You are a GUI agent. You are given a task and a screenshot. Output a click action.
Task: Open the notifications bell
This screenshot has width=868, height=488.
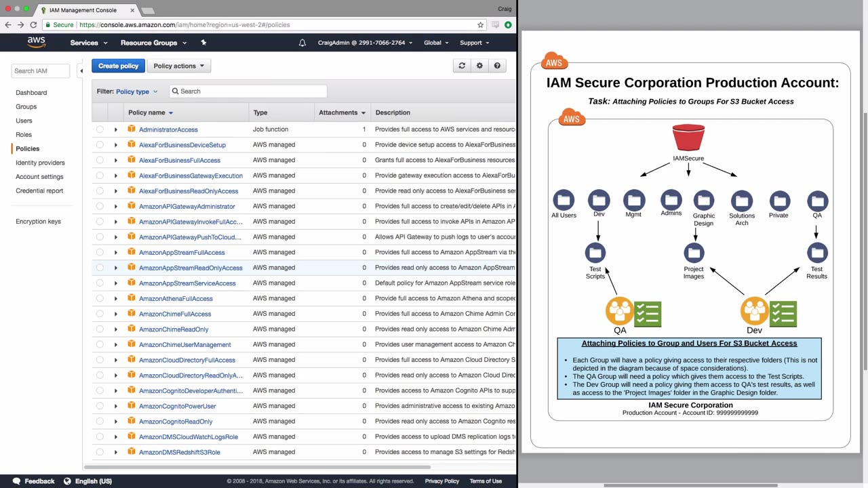pyautogui.click(x=302, y=43)
